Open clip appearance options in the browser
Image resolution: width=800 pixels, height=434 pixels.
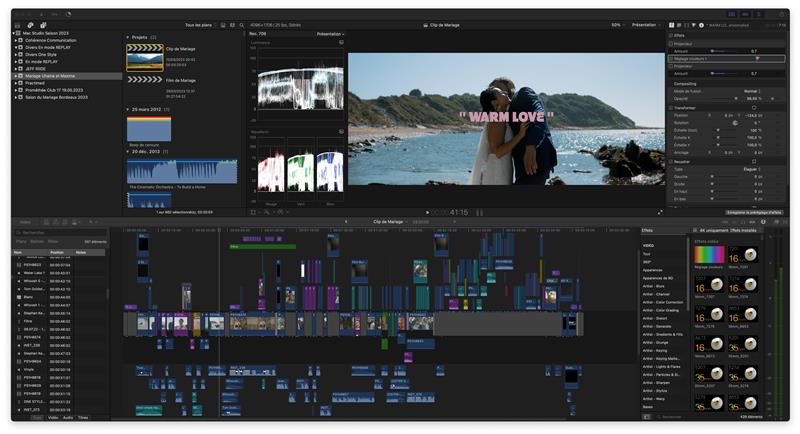pos(233,25)
